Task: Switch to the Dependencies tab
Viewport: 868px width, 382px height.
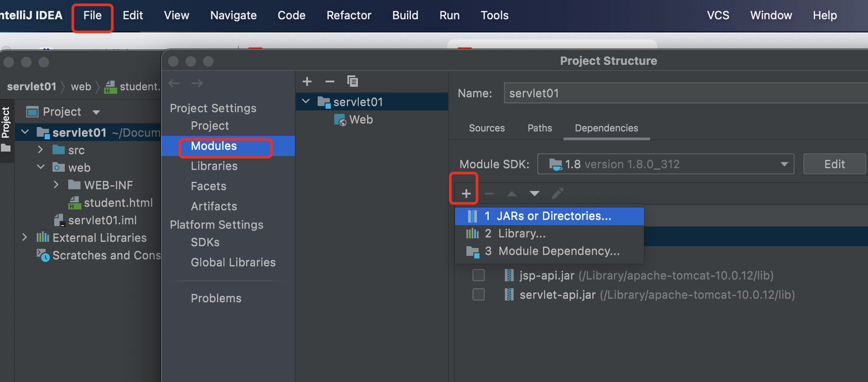Action: (x=606, y=128)
